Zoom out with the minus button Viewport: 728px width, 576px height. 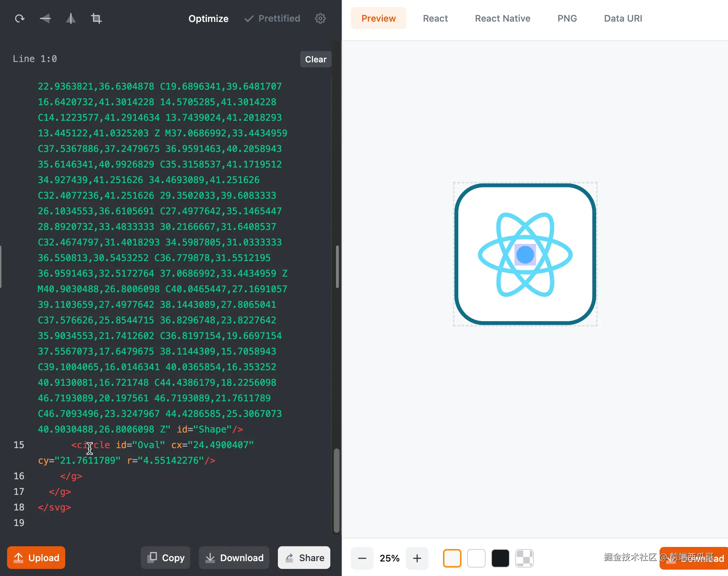tap(362, 558)
